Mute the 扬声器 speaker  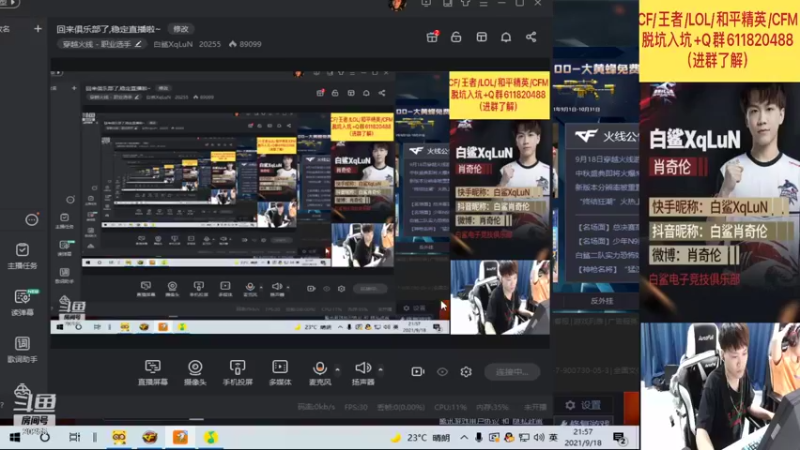[x=363, y=372]
